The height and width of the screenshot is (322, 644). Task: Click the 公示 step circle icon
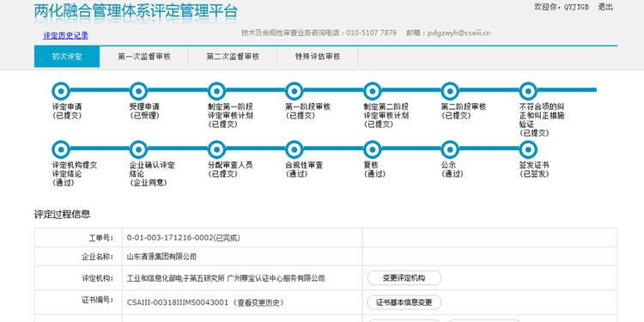point(450,149)
